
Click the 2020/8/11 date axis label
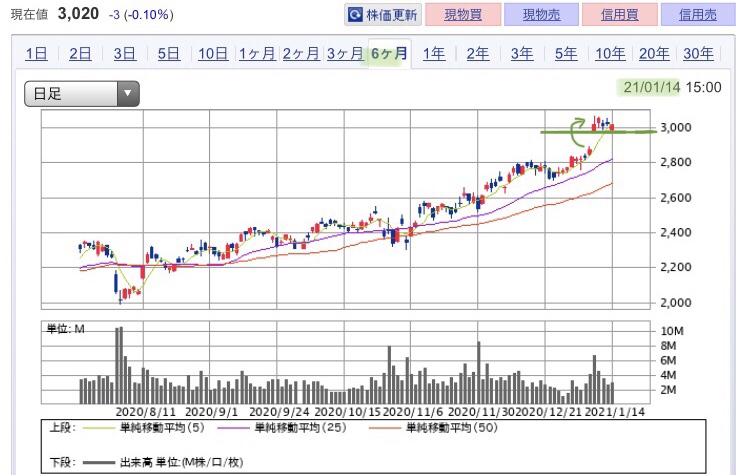(146, 412)
